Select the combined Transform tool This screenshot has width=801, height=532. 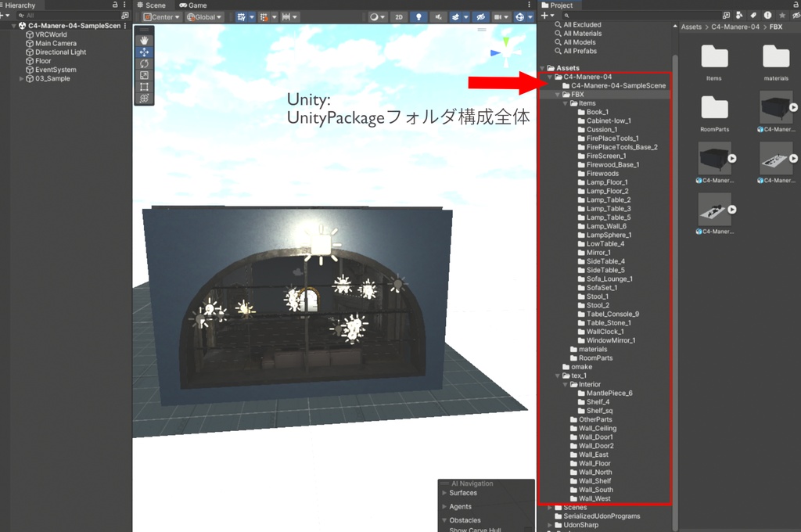144,98
